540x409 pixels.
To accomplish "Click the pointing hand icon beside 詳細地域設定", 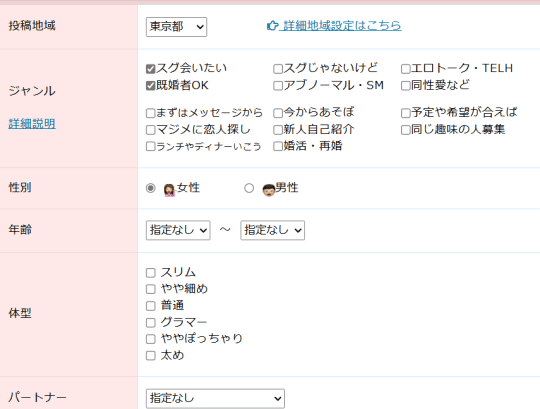I will 272,25.
